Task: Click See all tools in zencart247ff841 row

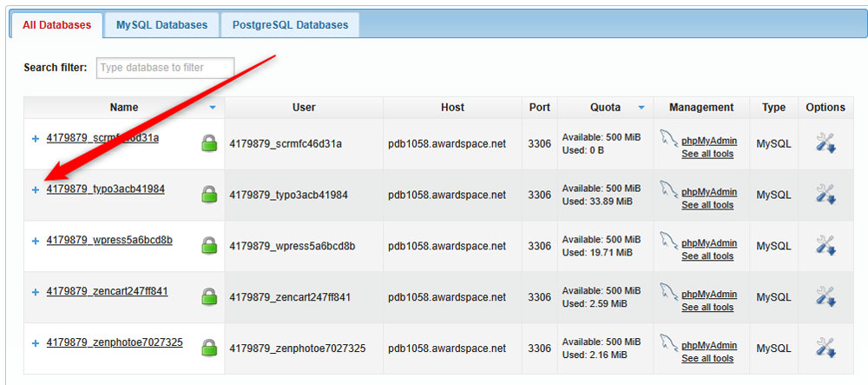Action: point(707,307)
